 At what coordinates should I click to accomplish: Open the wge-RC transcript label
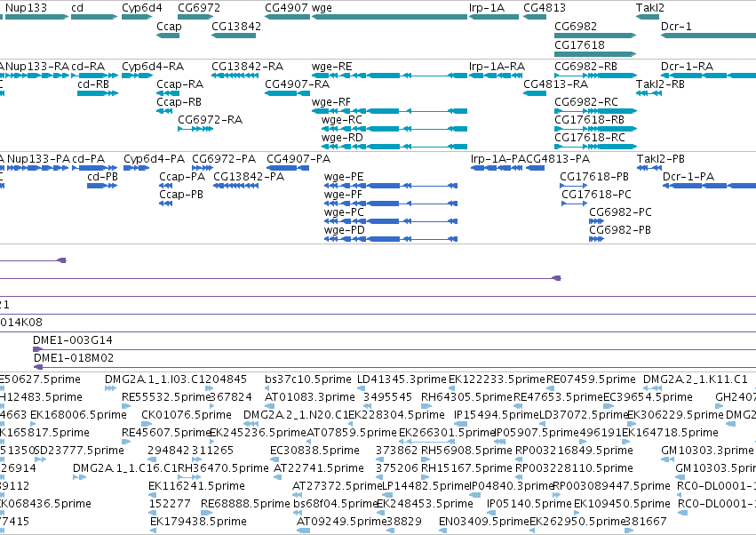tap(341, 120)
